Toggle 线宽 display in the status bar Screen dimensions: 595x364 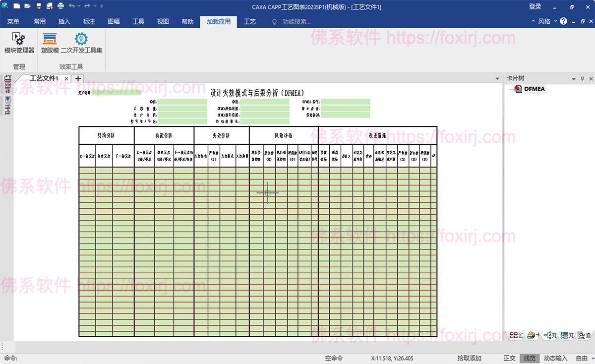529,358
